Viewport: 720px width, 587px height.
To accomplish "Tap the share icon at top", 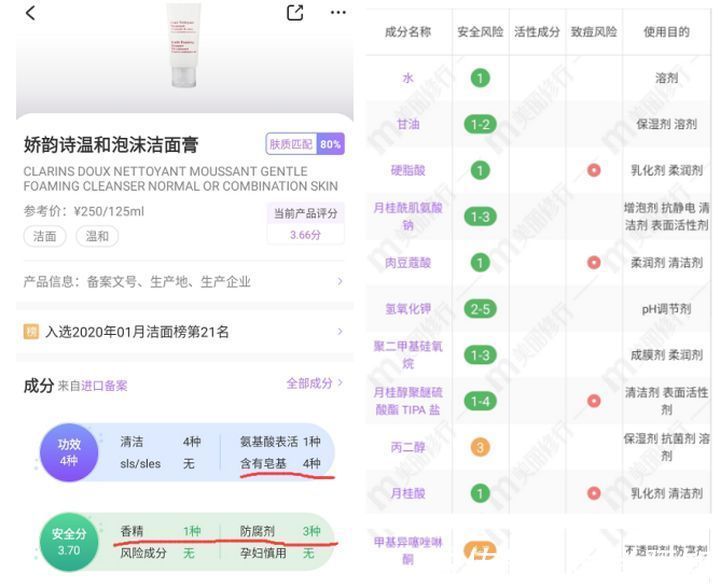I will (295, 13).
